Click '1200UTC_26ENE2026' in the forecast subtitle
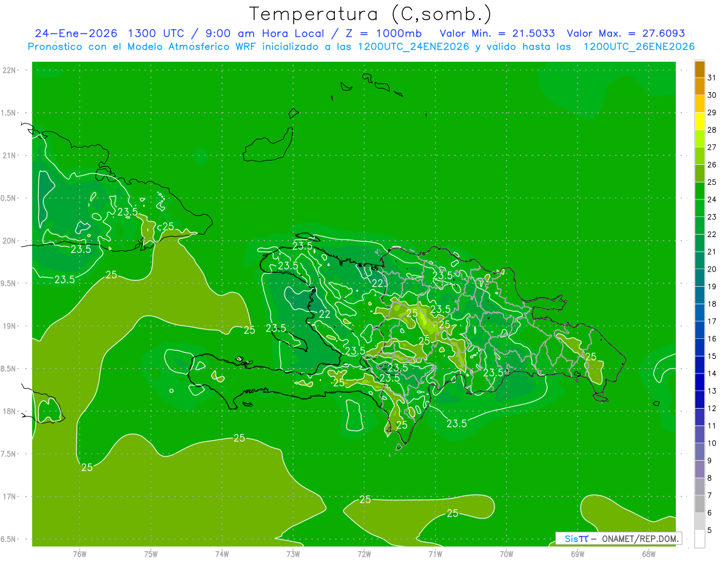Viewport: 728px width, 562px height. tap(639, 47)
